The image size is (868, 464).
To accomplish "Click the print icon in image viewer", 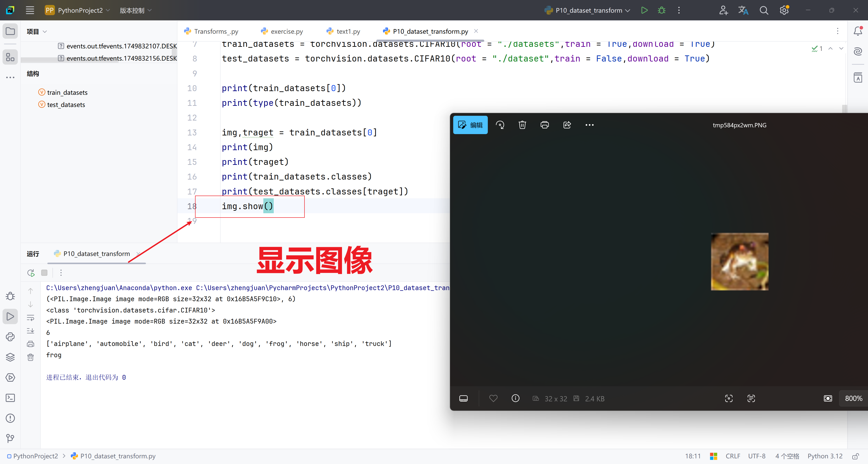I will pos(545,125).
